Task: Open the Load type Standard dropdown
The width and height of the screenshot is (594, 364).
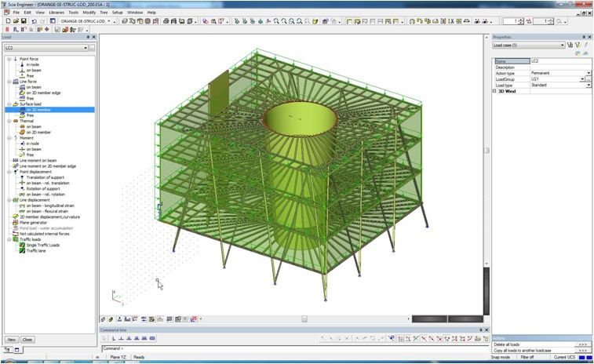Action: point(589,85)
